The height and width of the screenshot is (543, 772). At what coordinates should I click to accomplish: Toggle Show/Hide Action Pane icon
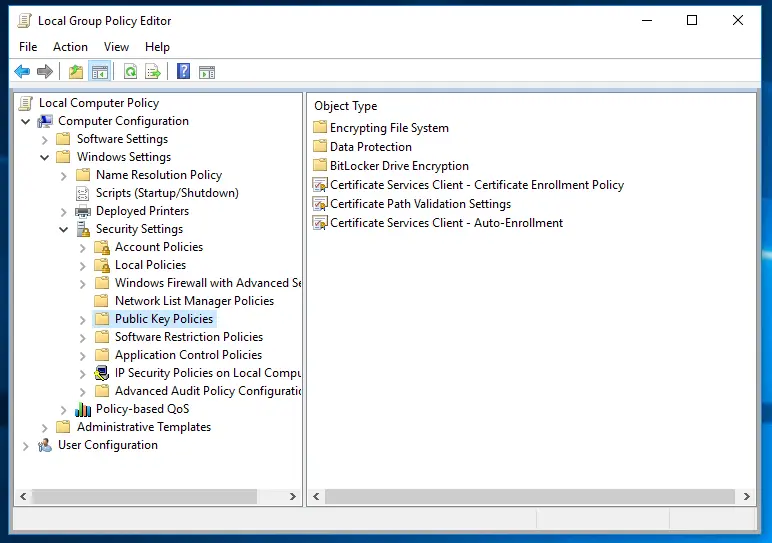(x=207, y=71)
